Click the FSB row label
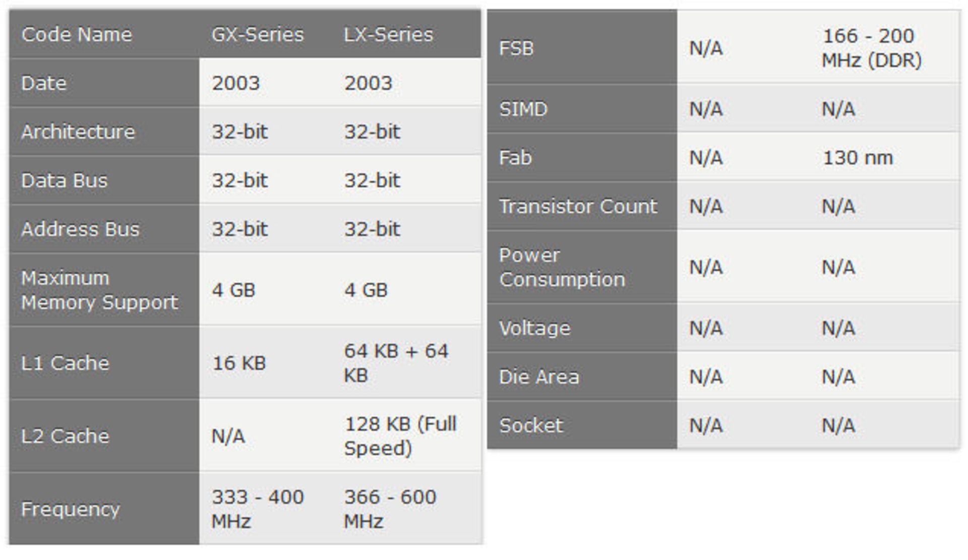The image size is (968, 560). point(516,48)
